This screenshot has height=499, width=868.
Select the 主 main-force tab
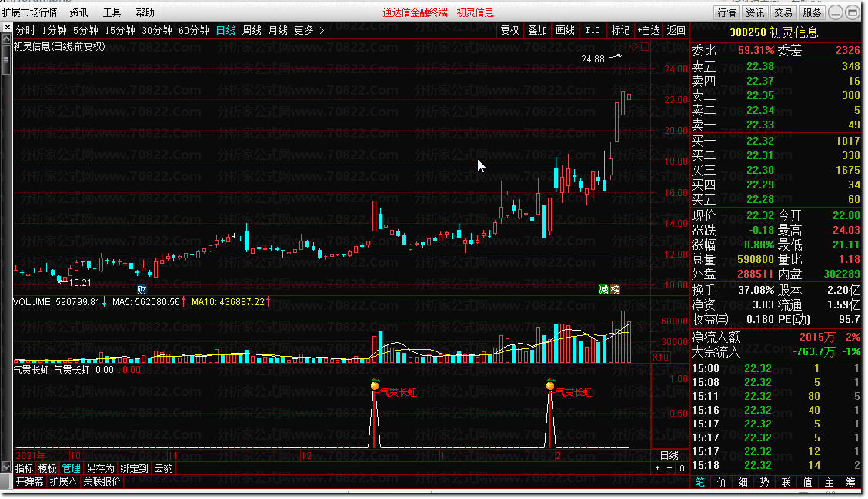click(830, 482)
